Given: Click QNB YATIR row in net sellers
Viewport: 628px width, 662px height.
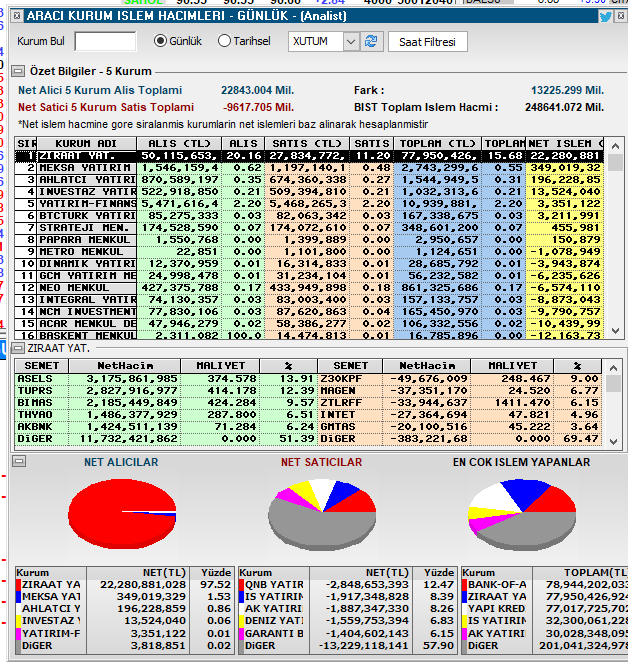Looking at the screenshot, I should [348, 585].
